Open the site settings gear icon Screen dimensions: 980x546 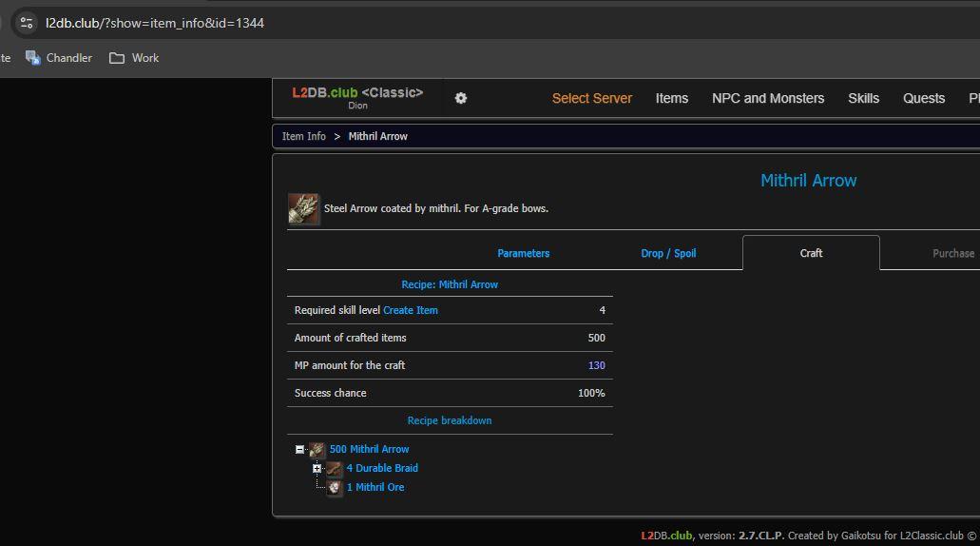(461, 98)
